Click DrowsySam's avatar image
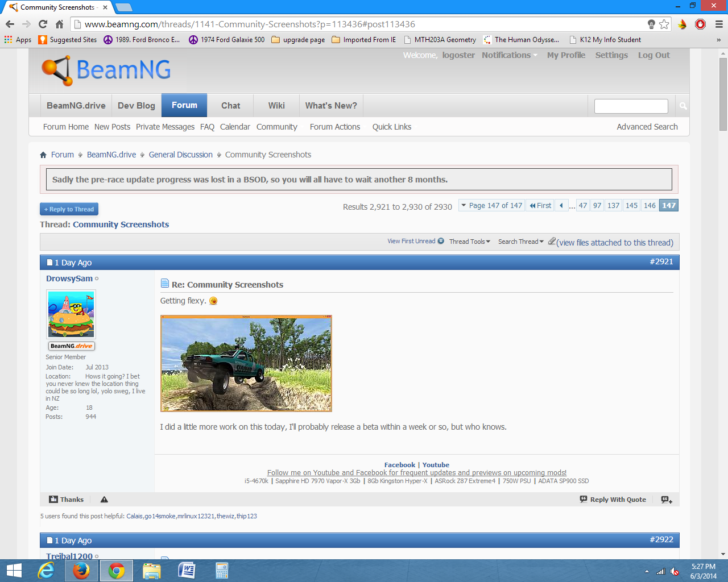 [x=71, y=314]
